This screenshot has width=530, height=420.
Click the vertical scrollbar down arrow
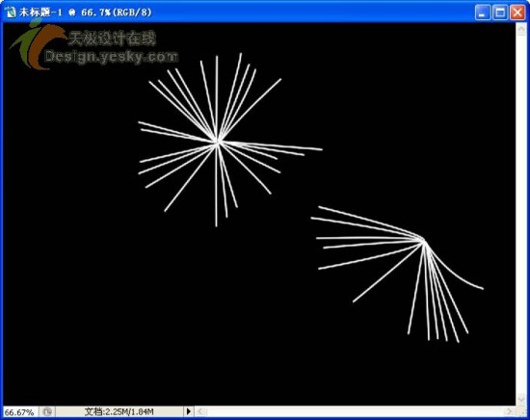pyautogui.click(x=521, y=400)
